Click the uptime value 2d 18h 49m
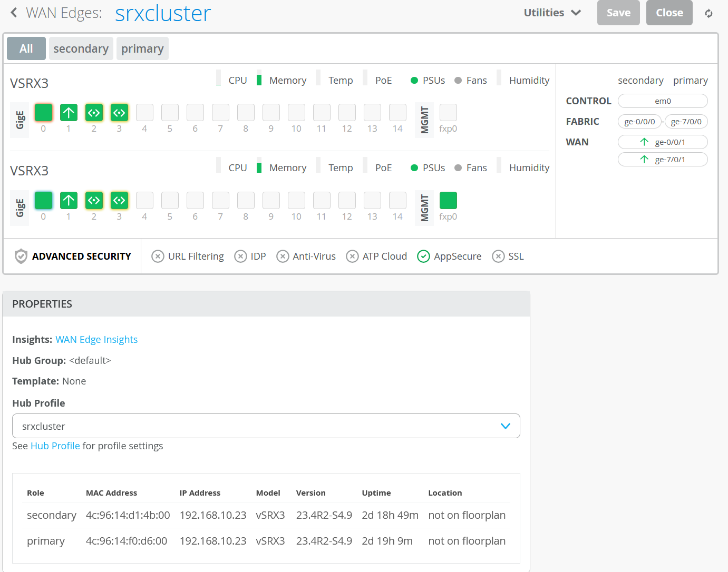This screenshot has height=572, width=728. pyautogui.click(x=390, y=515)
